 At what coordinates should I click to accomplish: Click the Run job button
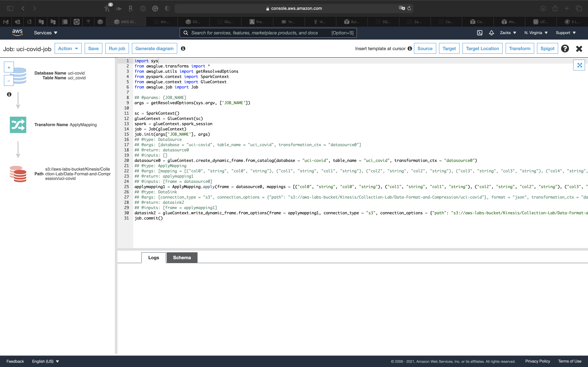(x=117, y=48)
